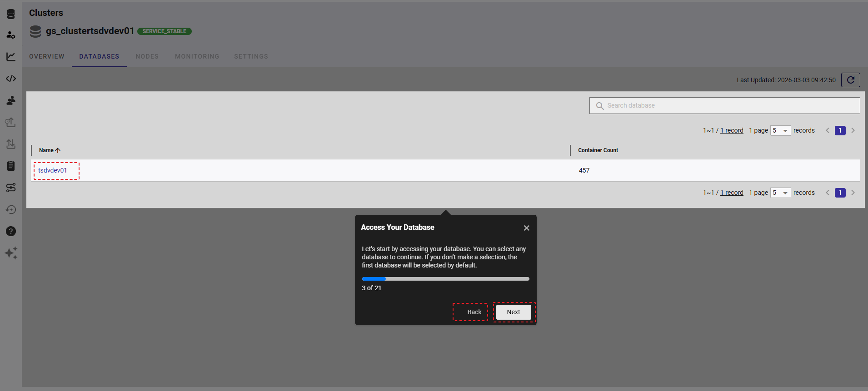The height and width of the screenshot is (391, 868).
Task: Click the refresh button beside Last Updated
Action: [850, 80]
